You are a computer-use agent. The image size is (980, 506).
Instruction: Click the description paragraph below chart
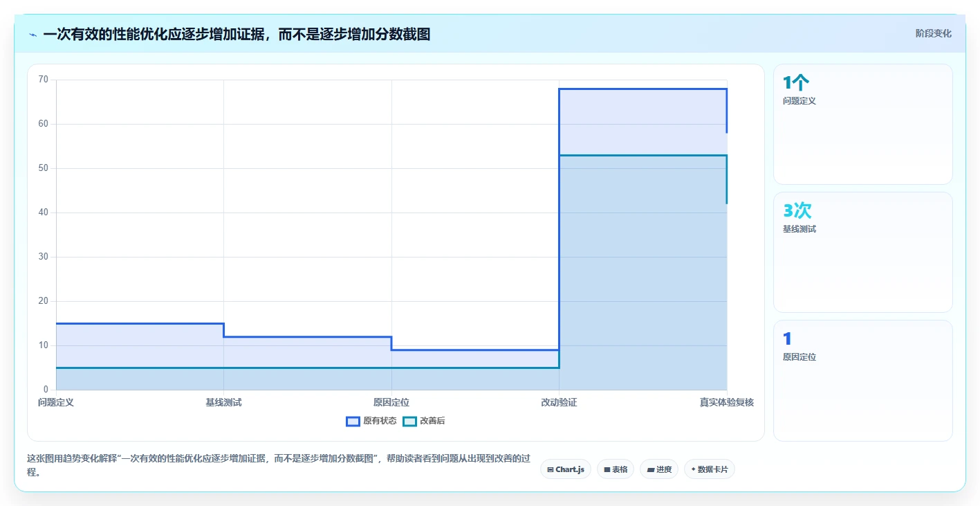(x=279, y=465)
